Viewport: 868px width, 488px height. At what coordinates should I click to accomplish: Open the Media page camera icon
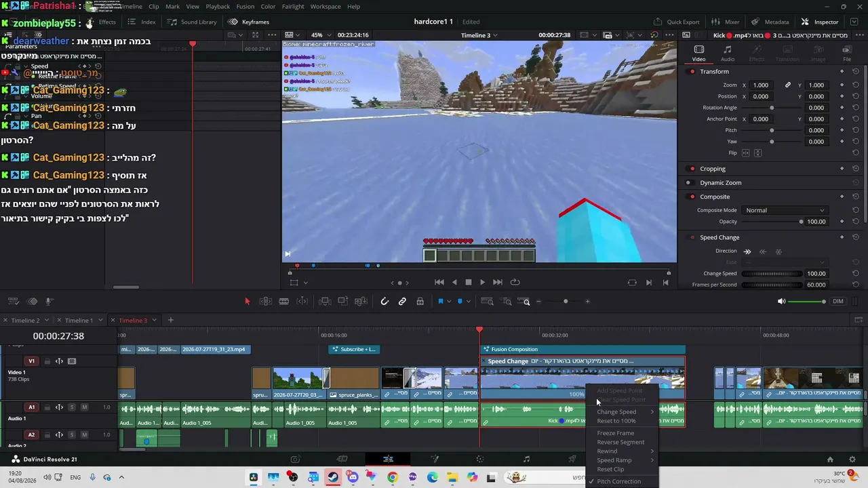[x=295, y=459]
